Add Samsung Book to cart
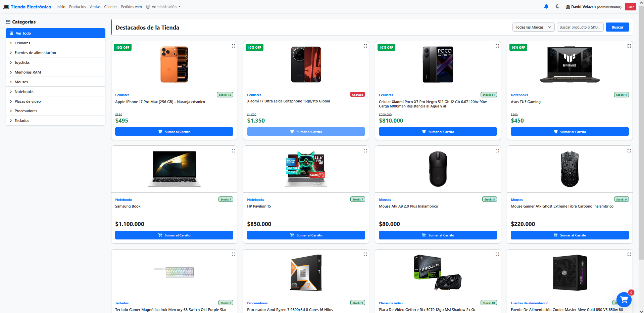 pos(174,235)
